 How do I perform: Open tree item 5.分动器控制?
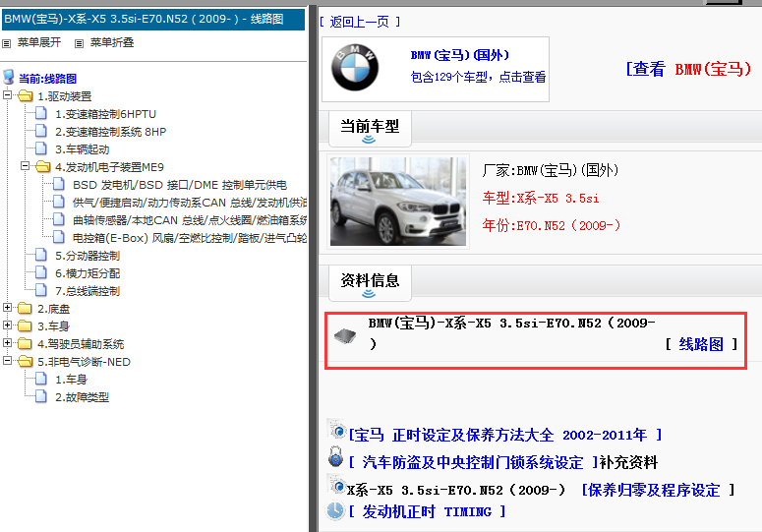click(x=88, y=256)
